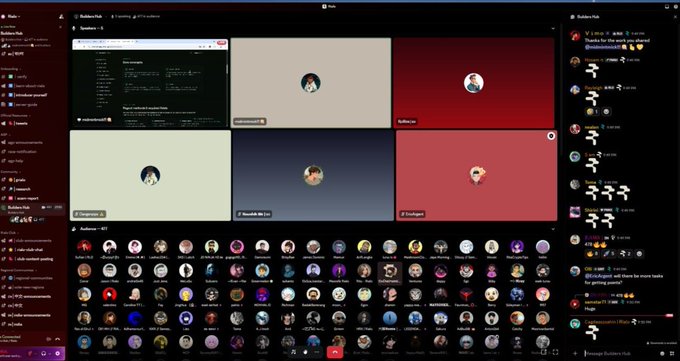Viewport: 680px width, 361px height.
Task: Click the screen share tile of first speaker
Action: (150, 83)
